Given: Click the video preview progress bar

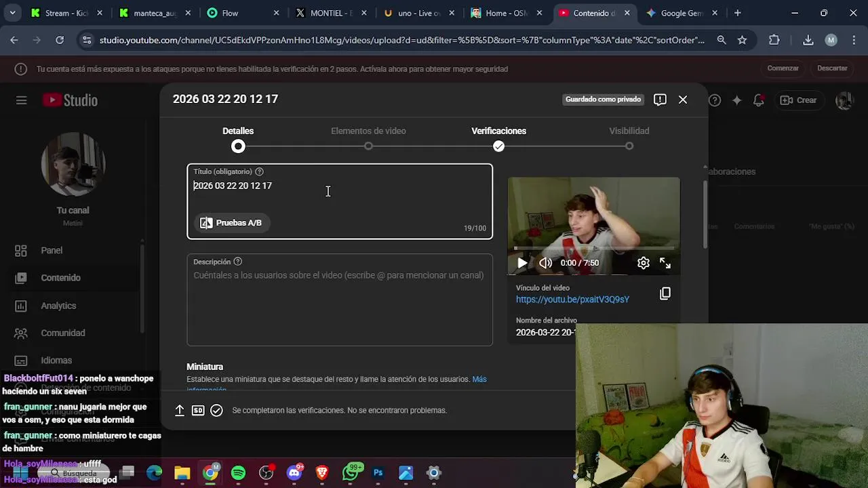Looking at the screenshot, I should 593,249.
